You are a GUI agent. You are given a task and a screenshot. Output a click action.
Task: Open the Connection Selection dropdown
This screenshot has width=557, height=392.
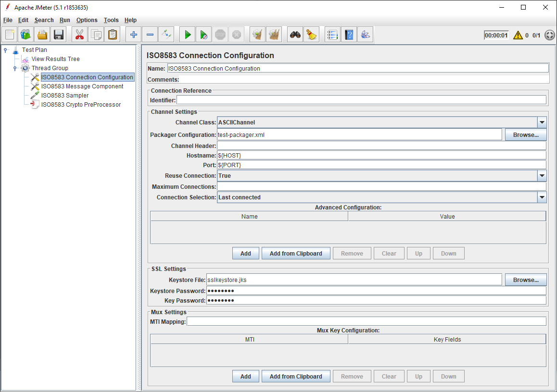(542, 197)
